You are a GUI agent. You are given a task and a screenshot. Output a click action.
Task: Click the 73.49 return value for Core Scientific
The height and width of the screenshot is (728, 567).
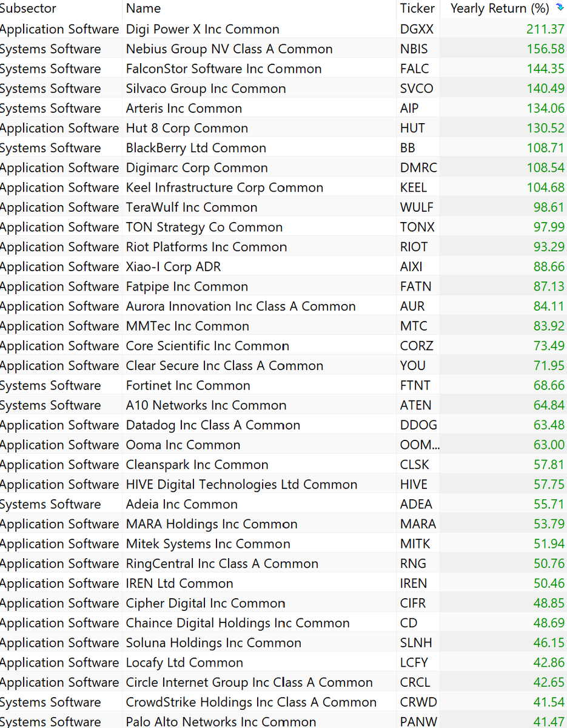[x=549, y=346]
